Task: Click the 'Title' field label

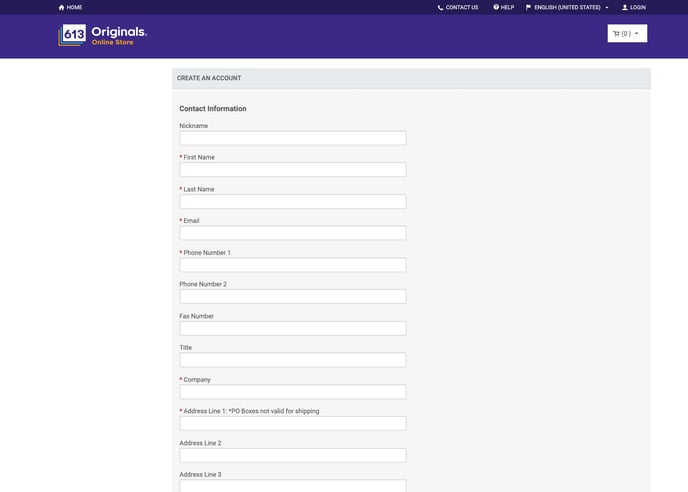Action: tap(186, 348)
